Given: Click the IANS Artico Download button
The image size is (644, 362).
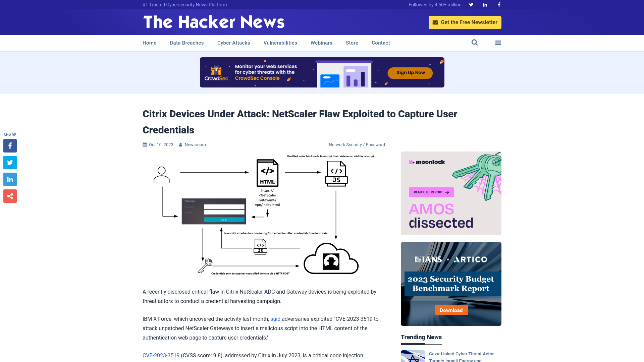Looking at the screenshot, I should pyautogui.click(x=451, y=310).
